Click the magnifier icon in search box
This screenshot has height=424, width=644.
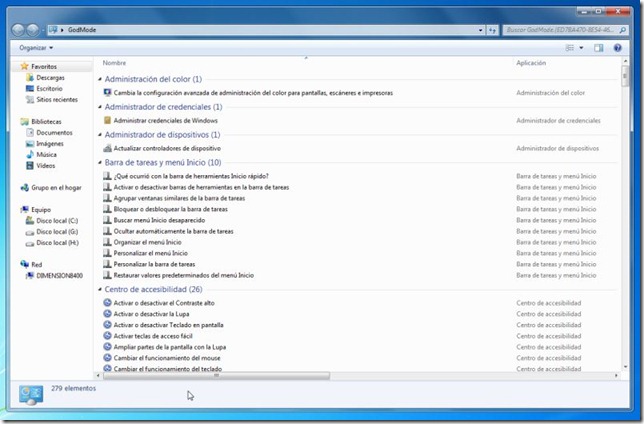coord(623,30)
